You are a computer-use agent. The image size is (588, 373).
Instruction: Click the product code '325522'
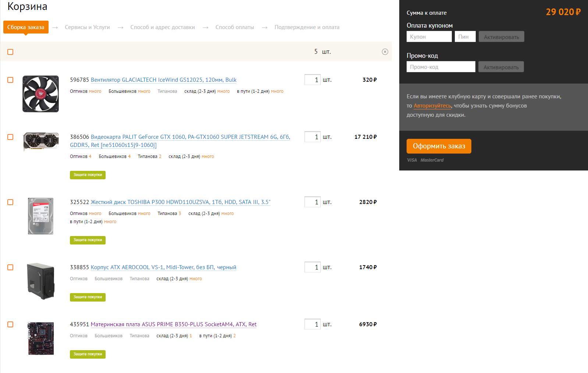click(x=79, y=202)
